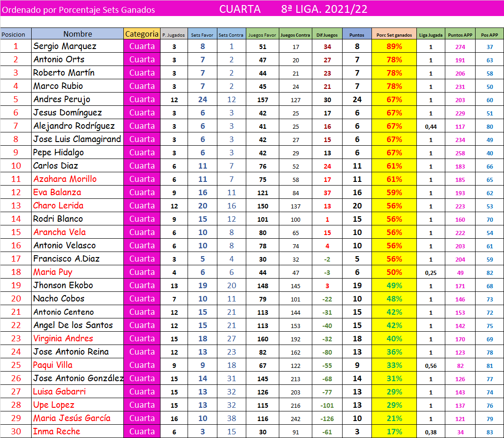Select the Juegos Favor header cell
The height and width of the screenshot is (438, 504).
point(262,35)
